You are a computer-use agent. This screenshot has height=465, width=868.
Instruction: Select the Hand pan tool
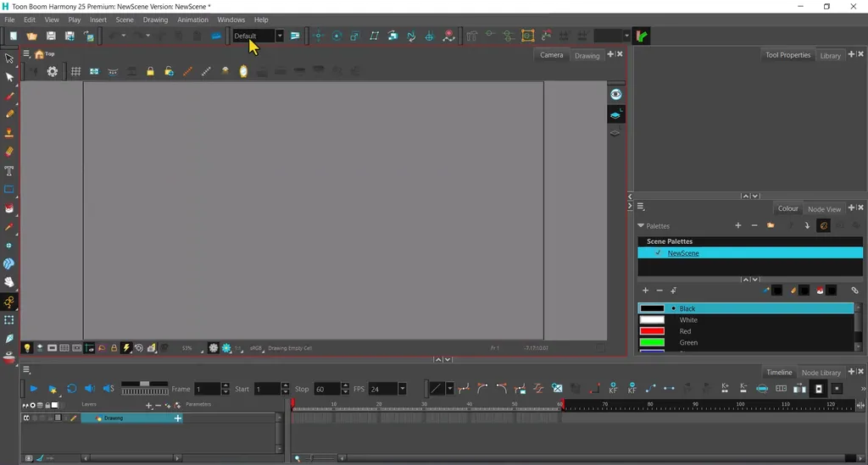[x=8, y=283]
